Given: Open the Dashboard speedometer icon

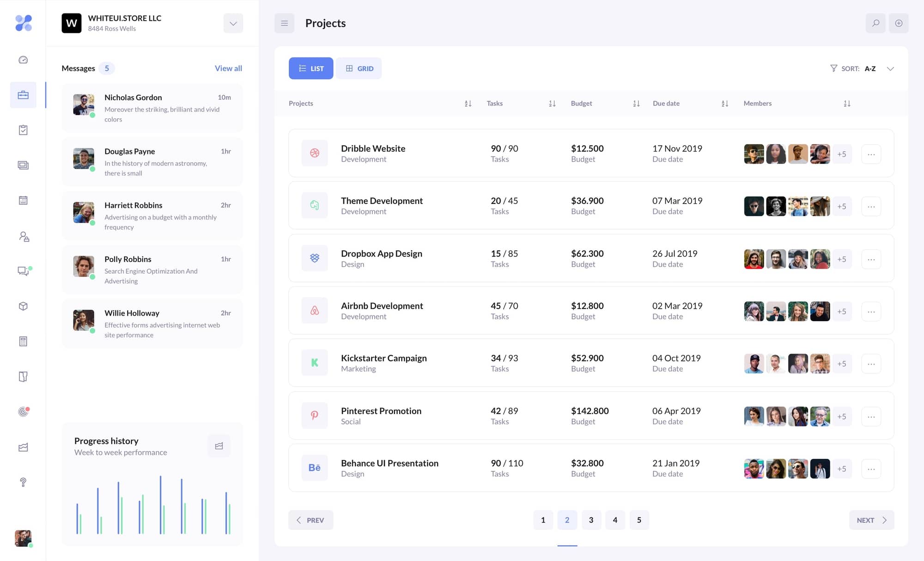Looking at the screenshot, I should [x=23, y=60].
